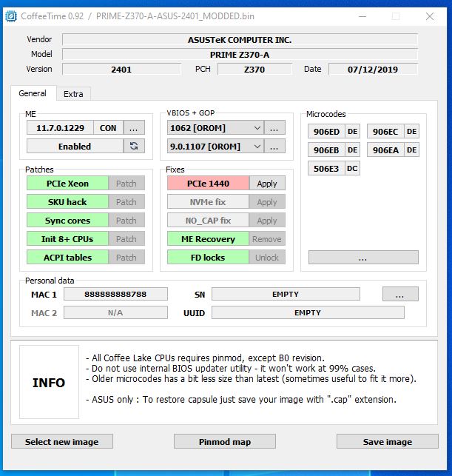The image size is (452, 476).
Task: Click the SN EMPTY field
Action: click(x=286, y=294)
